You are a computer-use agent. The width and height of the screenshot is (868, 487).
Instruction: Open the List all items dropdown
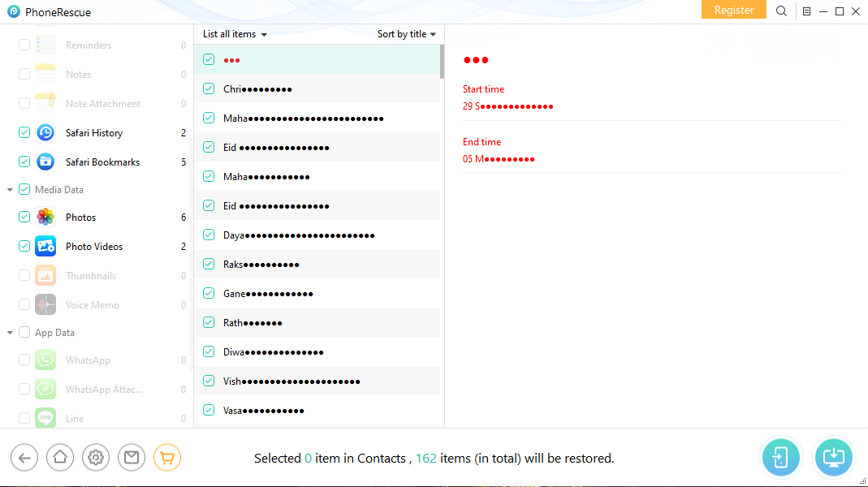tap(235, 34)
